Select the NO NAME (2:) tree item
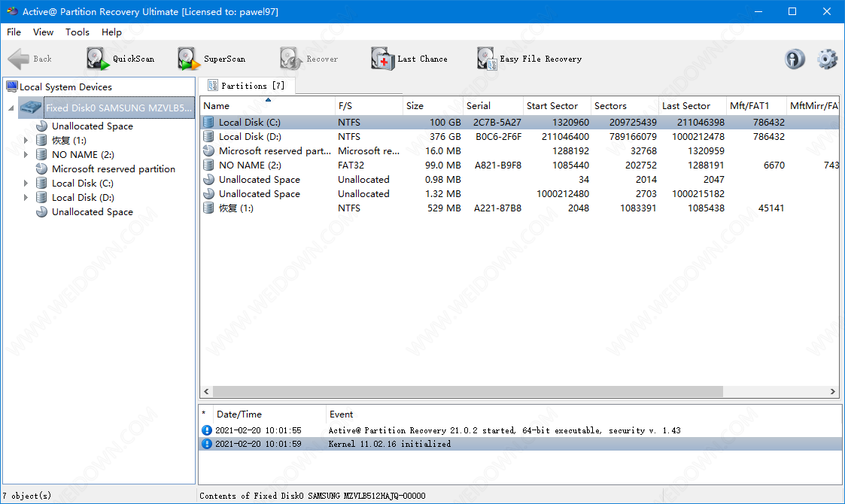 point(83,155)
